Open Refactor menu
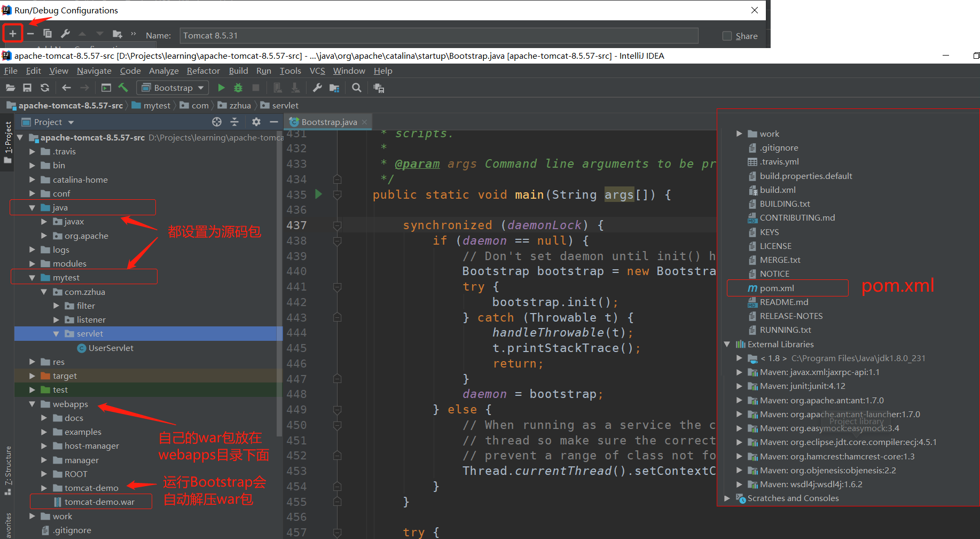Image resolution: width=980 pixels, height=539 pixels. tap(203, 71)
